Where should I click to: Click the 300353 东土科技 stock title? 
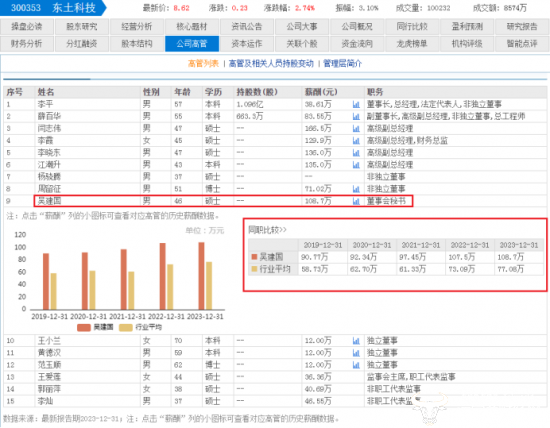[x=53, y=8]
